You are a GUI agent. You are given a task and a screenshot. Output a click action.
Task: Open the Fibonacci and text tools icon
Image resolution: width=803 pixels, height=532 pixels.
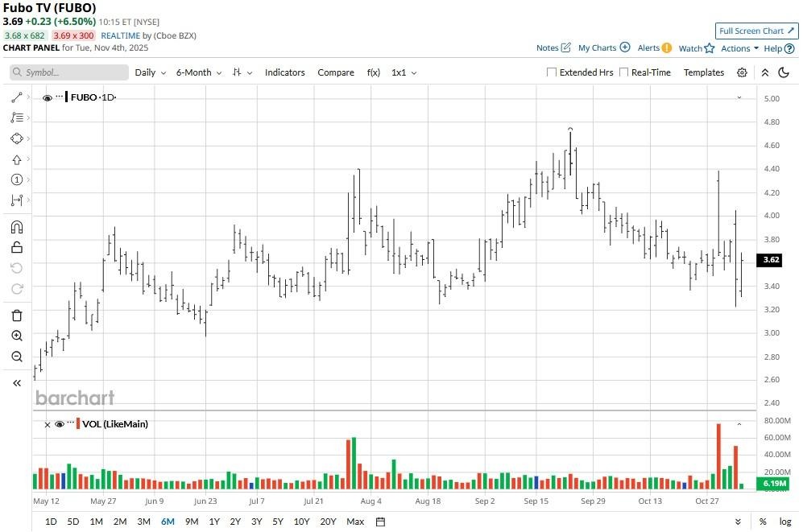coord(16,118)
